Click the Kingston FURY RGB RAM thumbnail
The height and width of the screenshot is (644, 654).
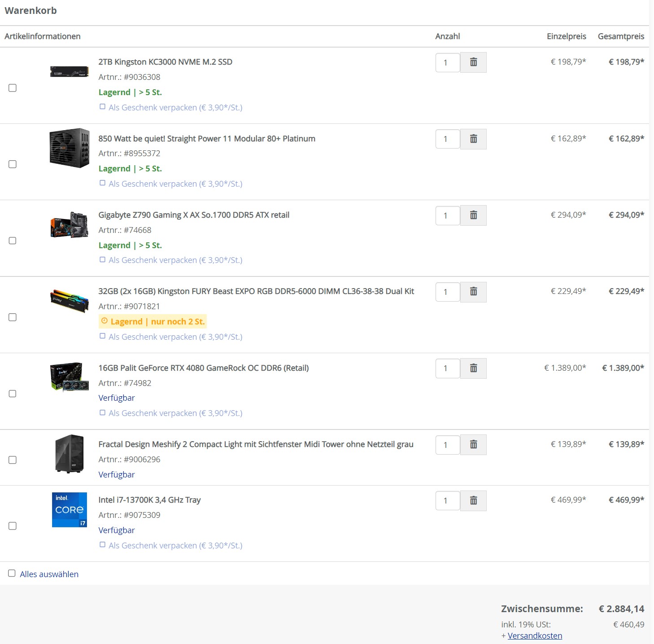click(69, 301)
